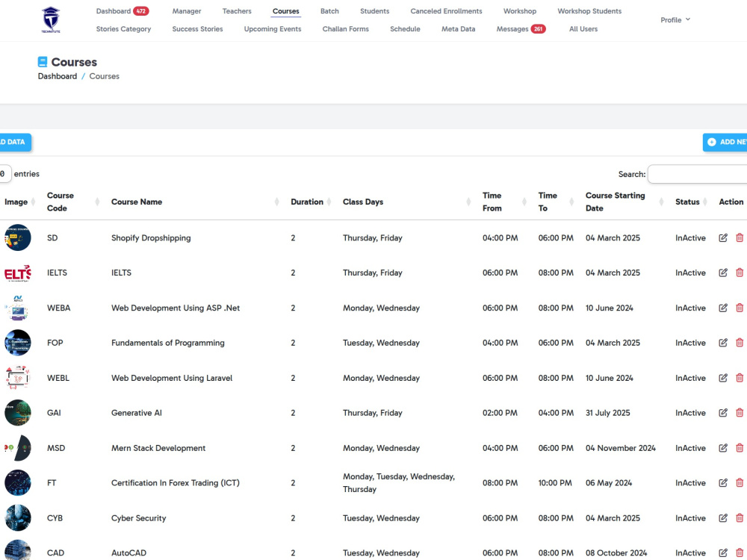Edit Web Development Using Laravel course

coord(722,378)
